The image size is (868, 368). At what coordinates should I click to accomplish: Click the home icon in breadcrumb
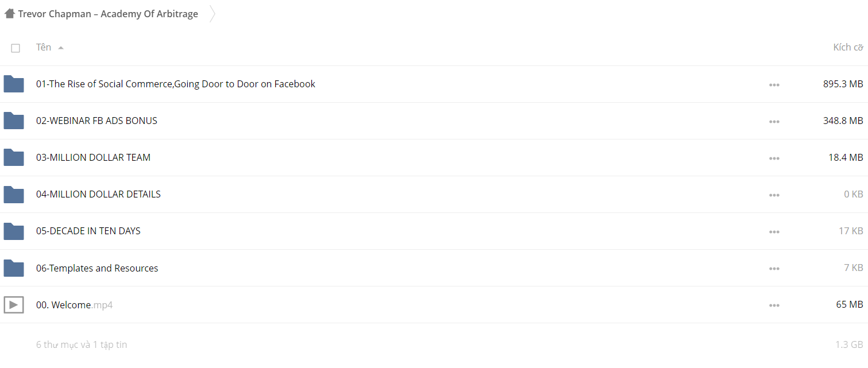click(9, 14)
